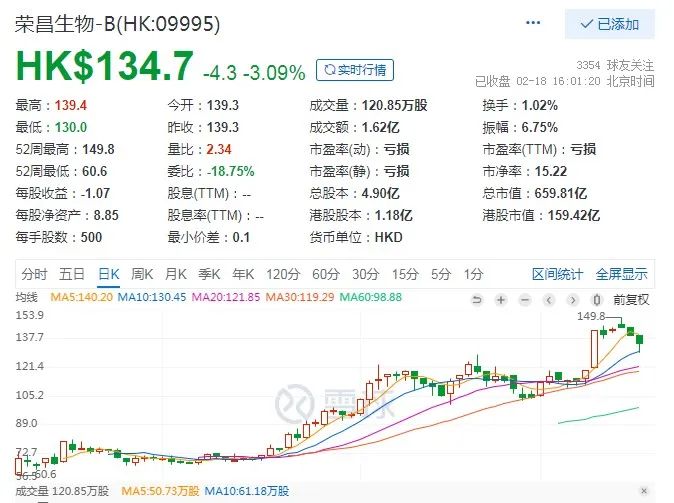The image size is (674, 503).
Task: Switch to 120分 chart tab
Action: pos(282,274)
